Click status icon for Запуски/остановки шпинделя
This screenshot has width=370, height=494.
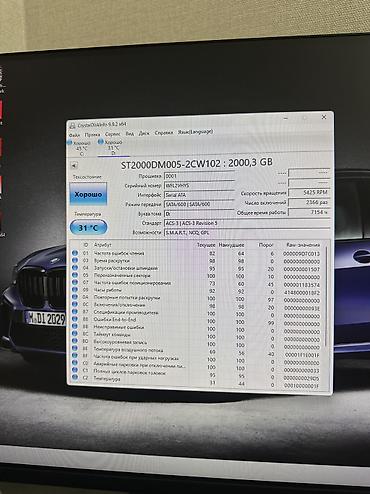[x=75, y=268]
